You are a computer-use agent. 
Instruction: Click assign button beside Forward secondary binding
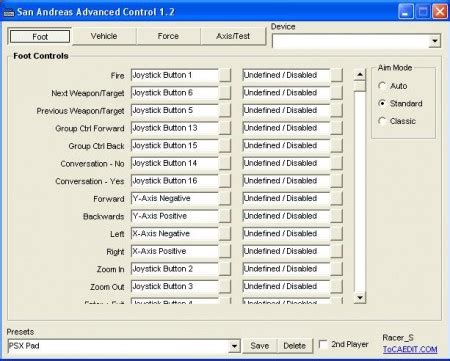click(x=337, y=199)
